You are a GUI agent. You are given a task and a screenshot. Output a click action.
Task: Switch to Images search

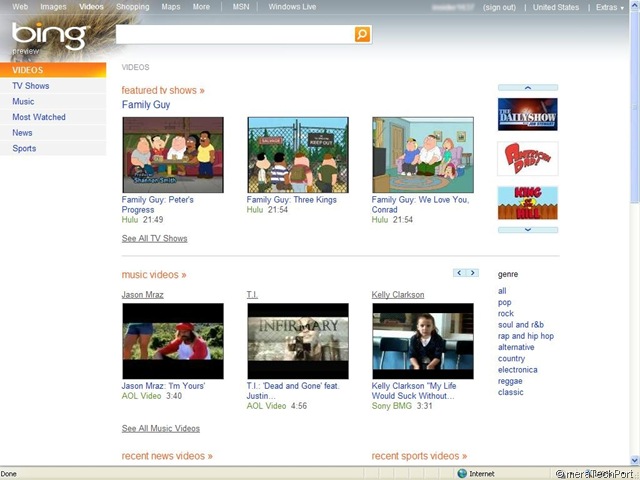(x=53, y=7)
